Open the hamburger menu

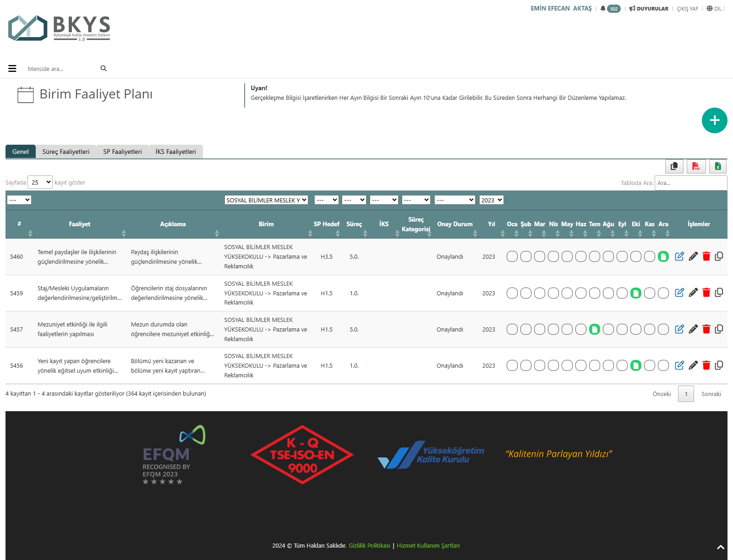(x=12, y=69)
